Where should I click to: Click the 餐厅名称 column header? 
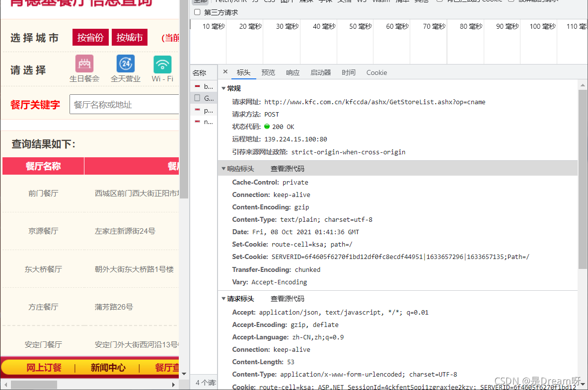coord(43,166)
